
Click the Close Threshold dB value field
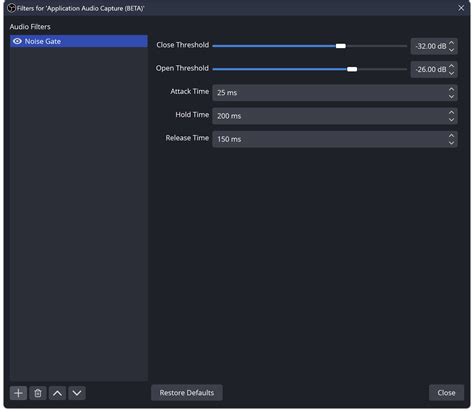click(430, 46)
